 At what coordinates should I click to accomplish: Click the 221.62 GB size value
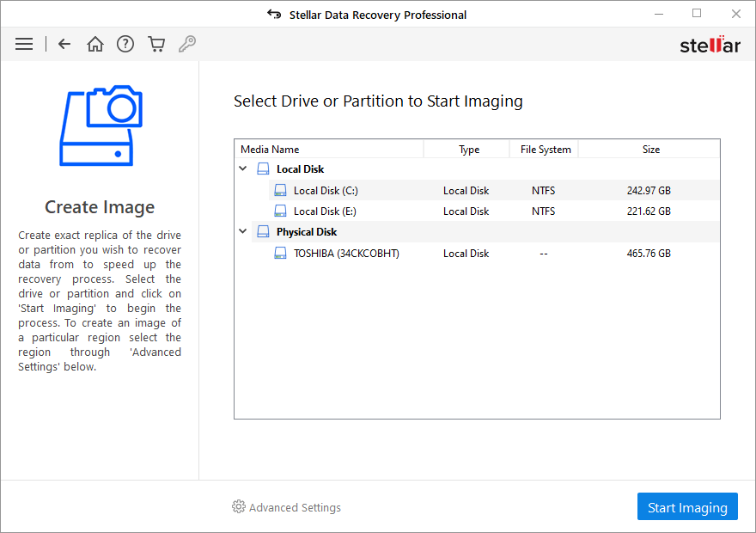click(x=649, y=211)
